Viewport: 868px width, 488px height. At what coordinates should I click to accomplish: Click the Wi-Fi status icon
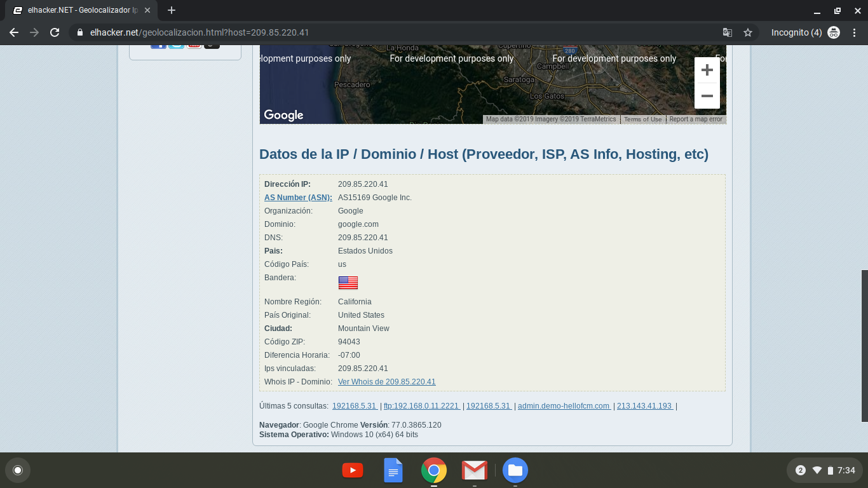pyautogui.click(x=817, y=470)
